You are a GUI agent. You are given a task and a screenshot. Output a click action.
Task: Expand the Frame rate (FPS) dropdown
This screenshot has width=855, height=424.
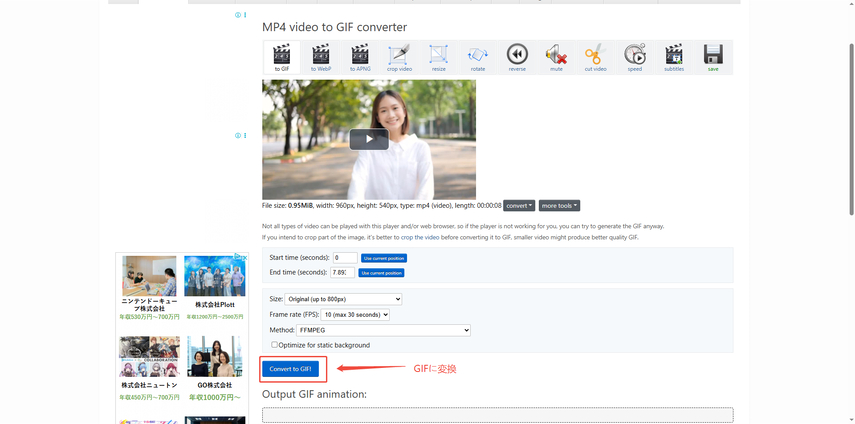355,314
